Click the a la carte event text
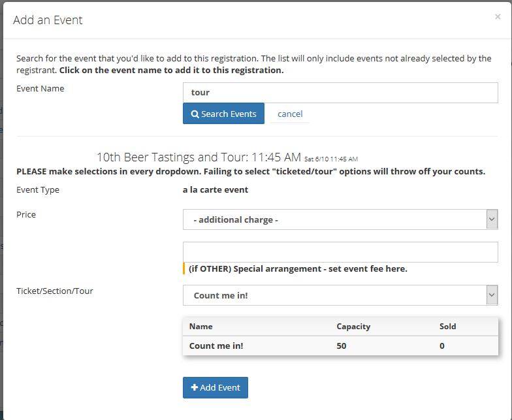Screen dimensions: 512x420 (216, 189)
